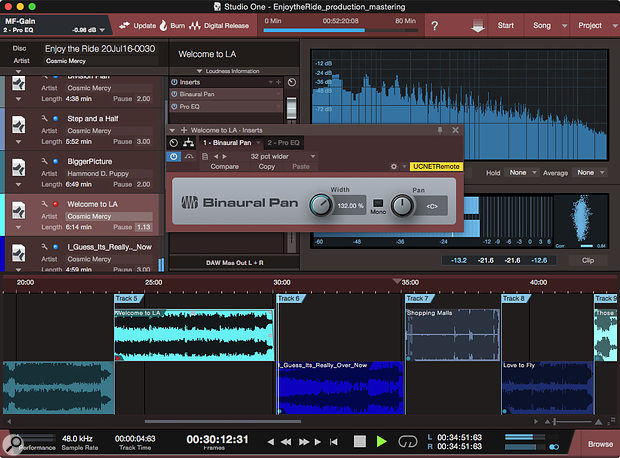
Task: Toggle Pro EQ insert power in rack
Action: tap(174, 106)
